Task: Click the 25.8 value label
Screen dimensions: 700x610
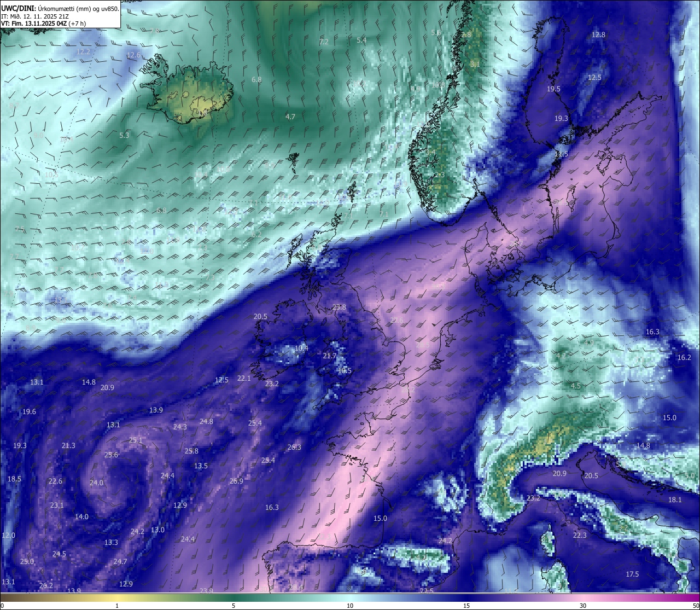Action: tap(191, 451)
